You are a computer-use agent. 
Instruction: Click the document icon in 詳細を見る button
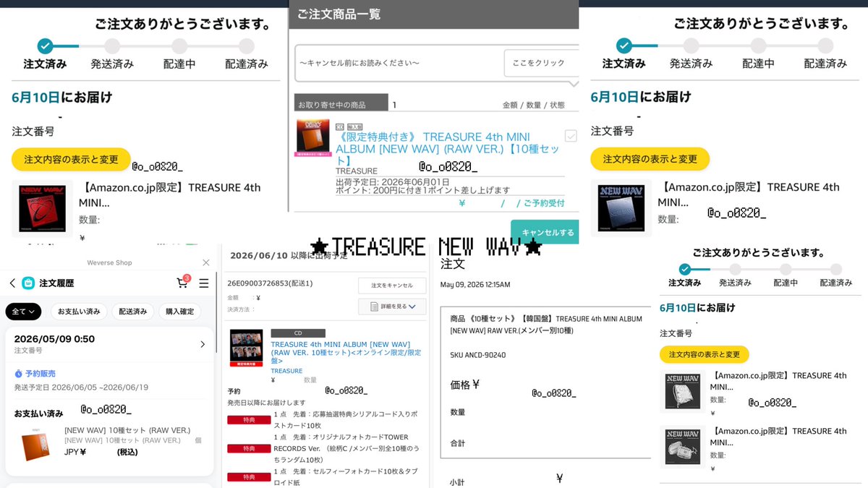tap(374, 307)
